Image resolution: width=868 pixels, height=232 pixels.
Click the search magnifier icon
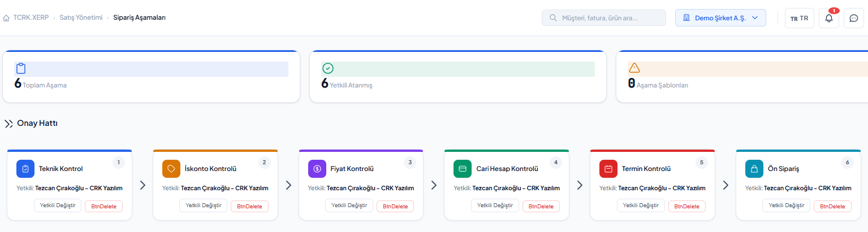[552, 18]
